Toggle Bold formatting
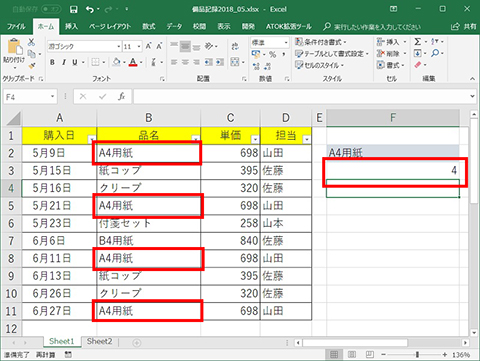The height and width of the screenshot is (361, 480). tap(52, 62)
